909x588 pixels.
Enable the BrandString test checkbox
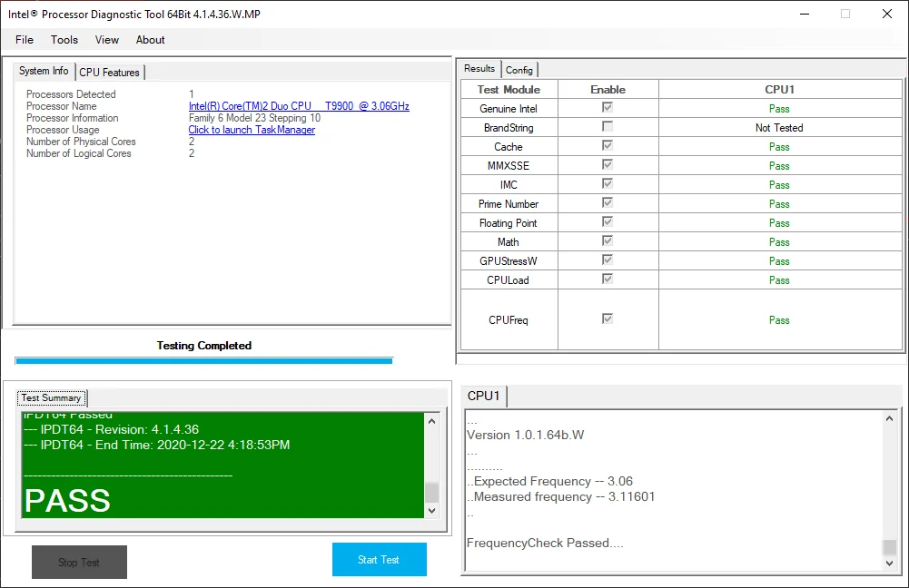tap(607, 126)
